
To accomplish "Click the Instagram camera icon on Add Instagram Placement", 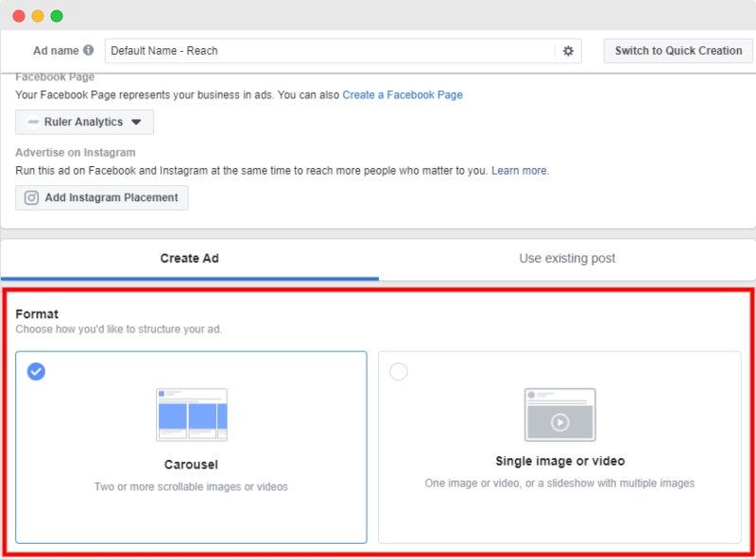I will click(x=30, y=197).
